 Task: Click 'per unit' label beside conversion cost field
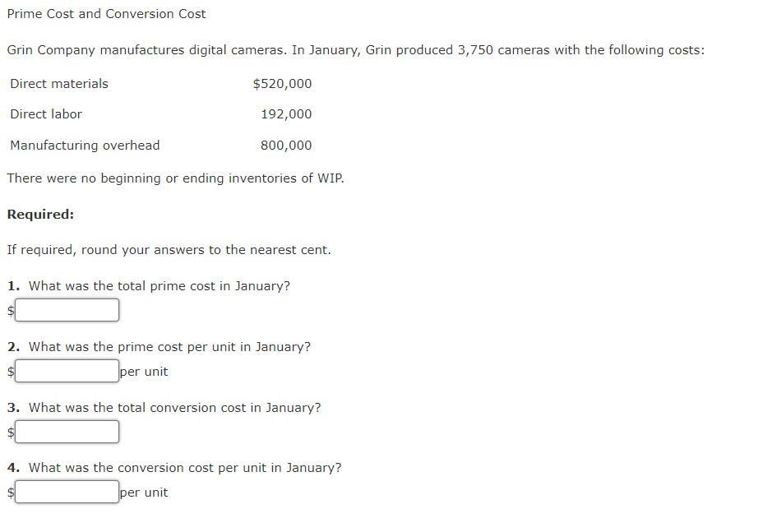144,493
